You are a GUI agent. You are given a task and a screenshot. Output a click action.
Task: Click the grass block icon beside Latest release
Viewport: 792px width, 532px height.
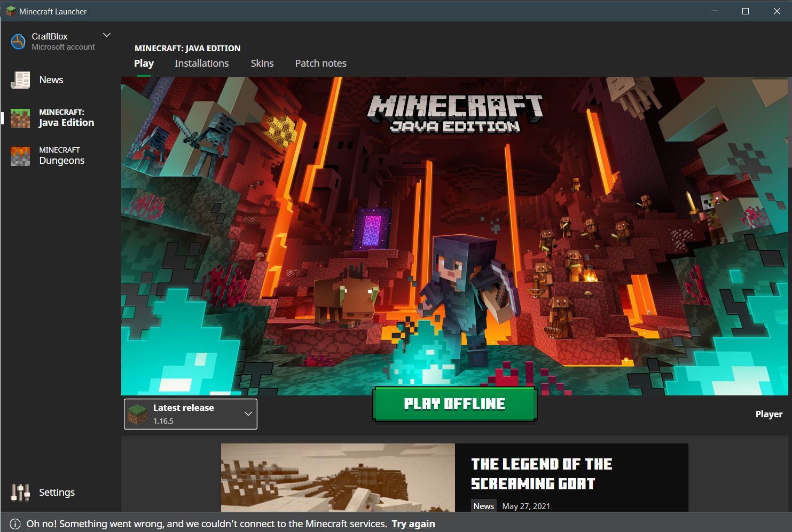tap(138, 414)
